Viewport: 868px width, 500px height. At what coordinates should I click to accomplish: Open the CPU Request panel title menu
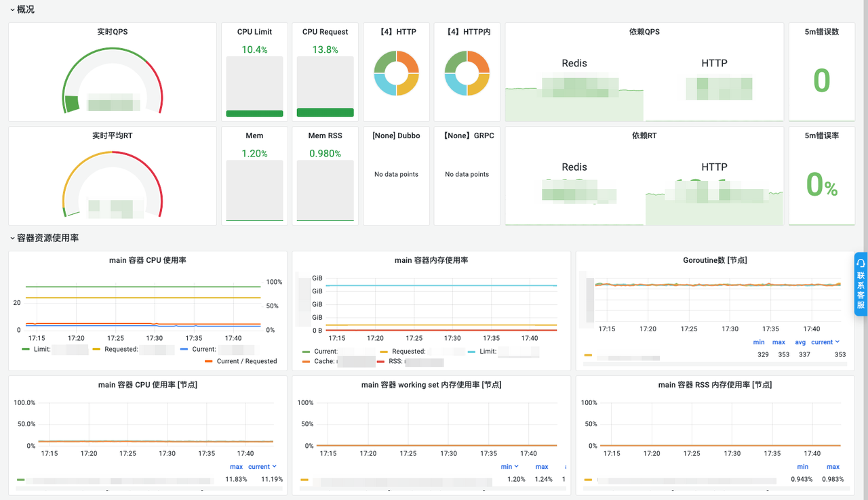tap(325, 32)
